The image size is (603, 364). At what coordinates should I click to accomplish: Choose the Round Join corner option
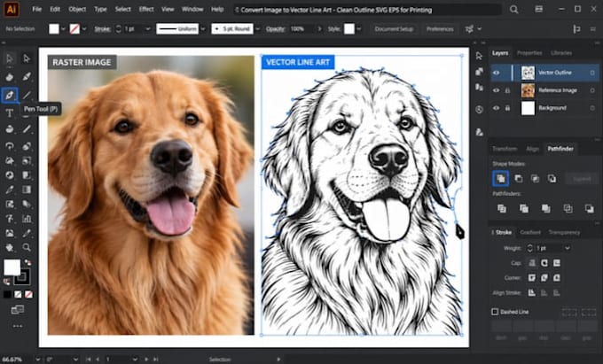544,277
